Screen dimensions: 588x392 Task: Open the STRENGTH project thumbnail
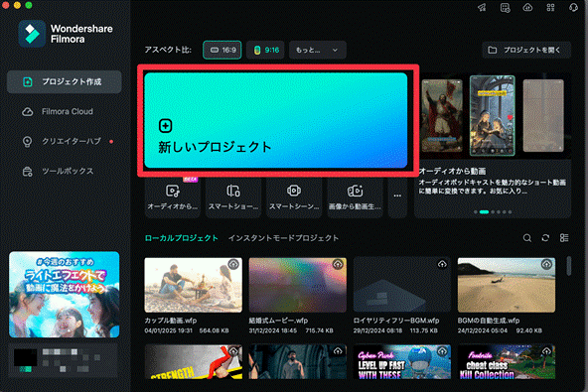pos(193,362)
